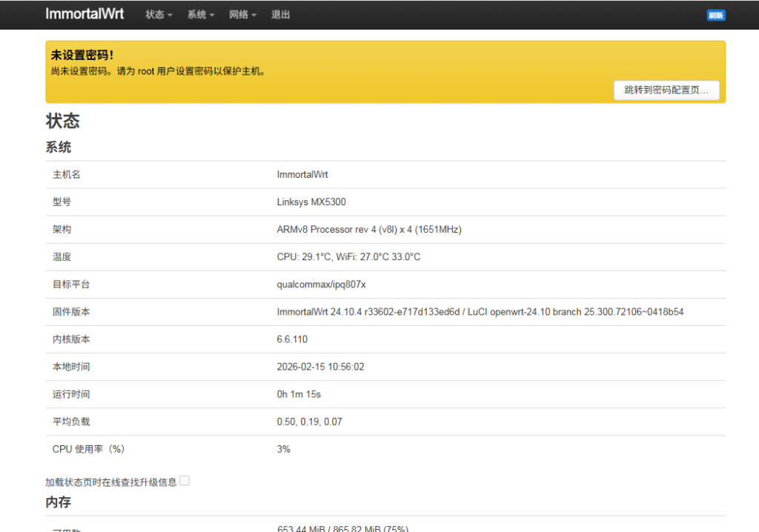Open the 系统 navigation menu
Viewport: 759px width, 532px height.
(196, 15)
